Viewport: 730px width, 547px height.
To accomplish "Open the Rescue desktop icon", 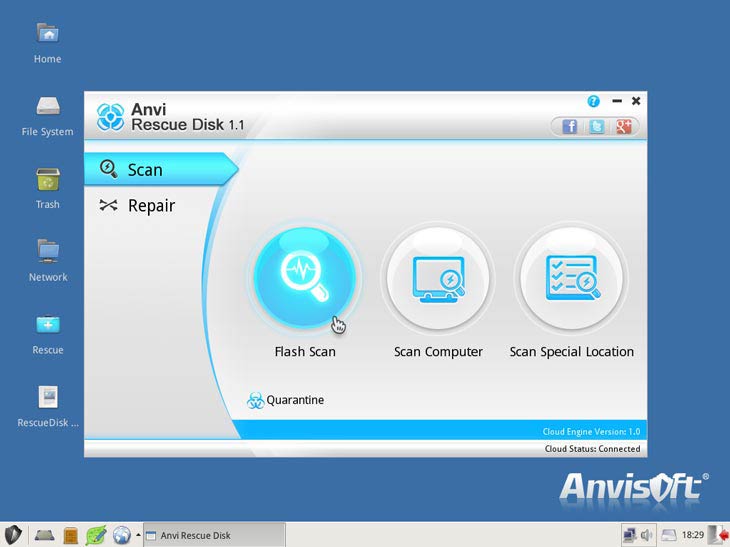I will pos(47,335).
